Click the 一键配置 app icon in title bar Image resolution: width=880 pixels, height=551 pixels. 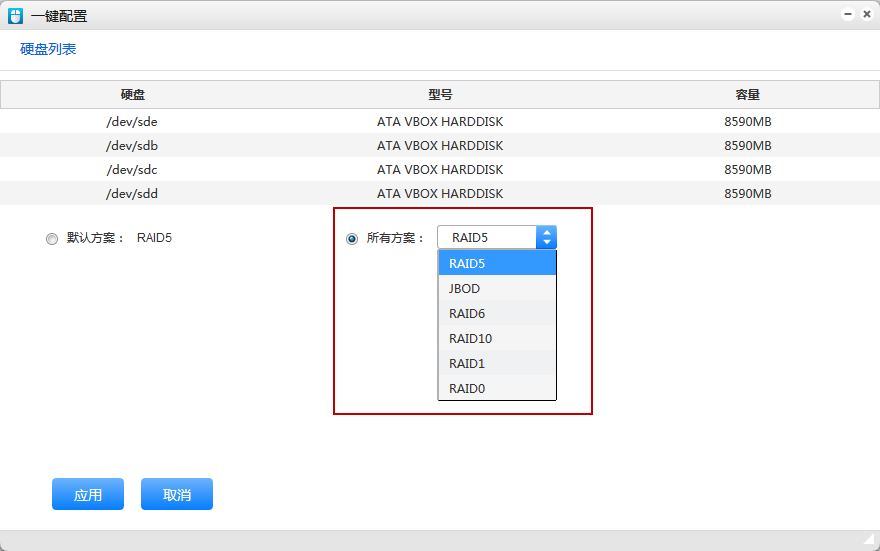15,15
